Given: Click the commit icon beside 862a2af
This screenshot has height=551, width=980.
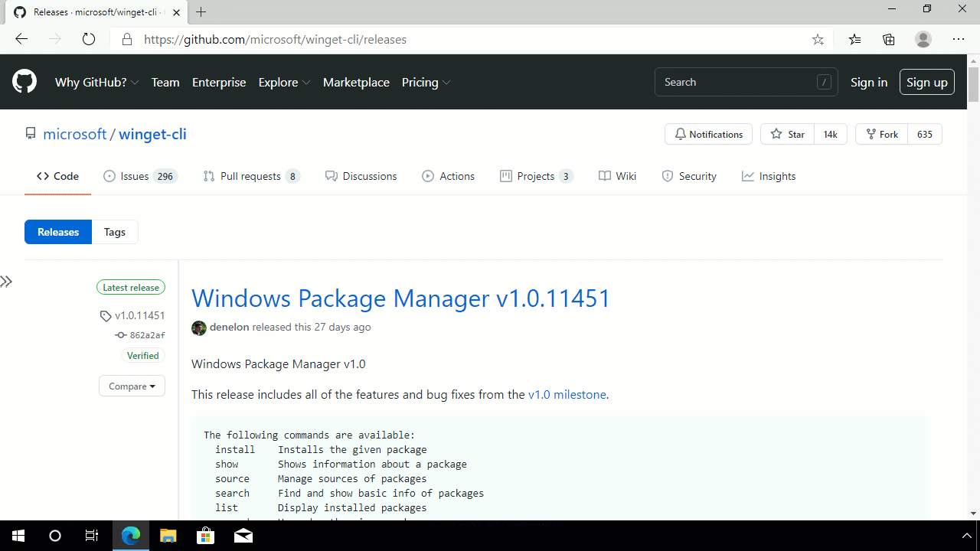Looking at the screenshot, I should coord(120,334).
